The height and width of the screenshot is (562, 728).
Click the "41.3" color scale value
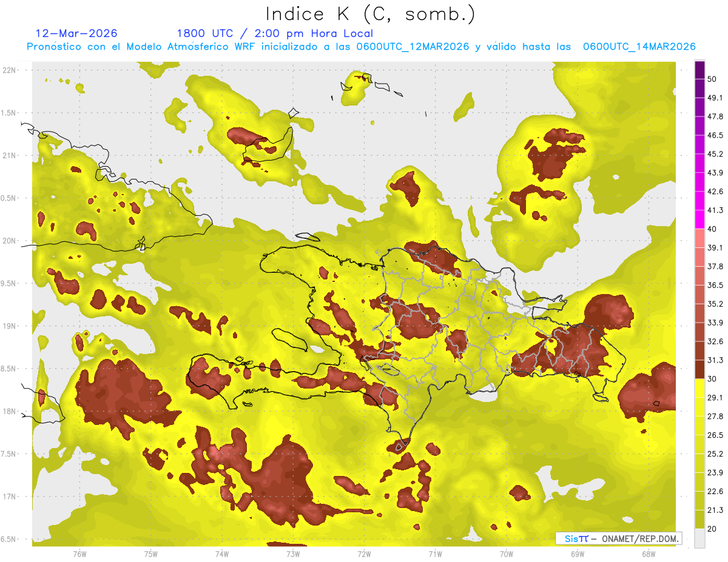coord(715,210)
